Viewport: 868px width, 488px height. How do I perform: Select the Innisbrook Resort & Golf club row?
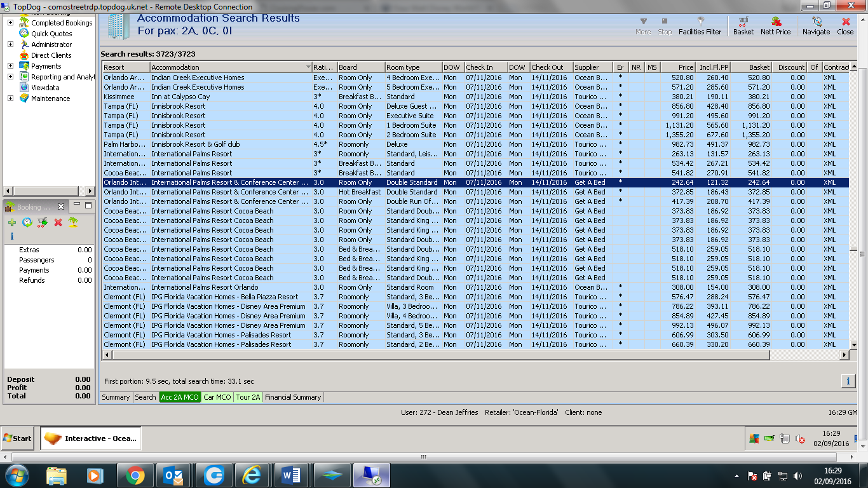click(475, 144)
